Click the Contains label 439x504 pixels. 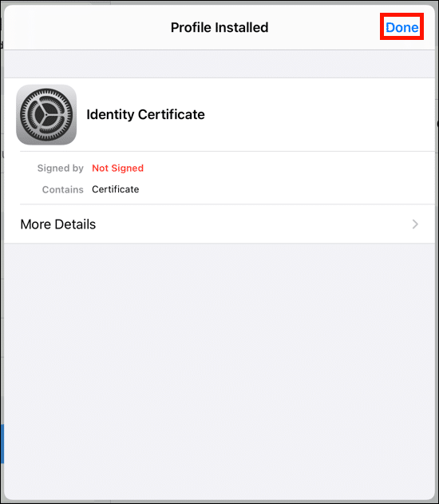pyautogui.click(x=62, y=189)
